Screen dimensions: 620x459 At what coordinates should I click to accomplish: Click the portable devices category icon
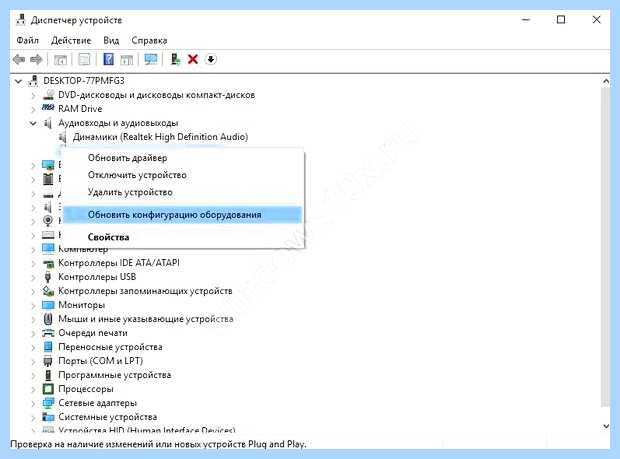(x=48, y=347)
